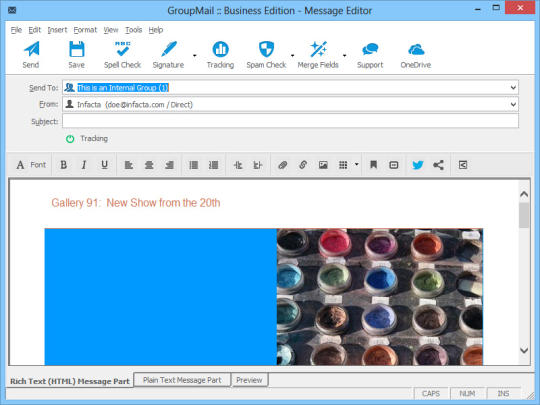Screen dimensions: 540x405
Task: Select the blue banner block
Action: pos(160,297)
